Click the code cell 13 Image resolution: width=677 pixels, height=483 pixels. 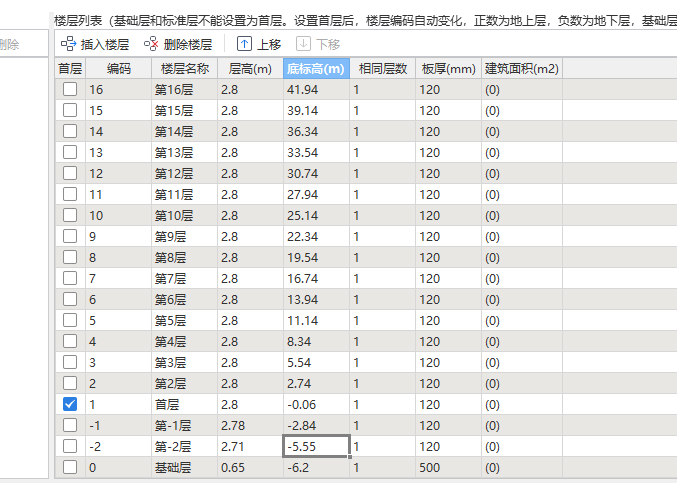(119, 152)
